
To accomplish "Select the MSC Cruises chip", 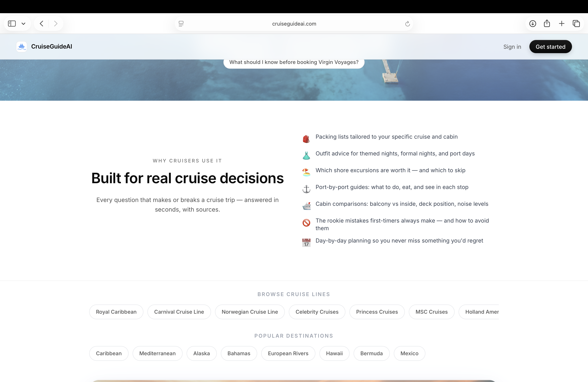I will [x=432, y=312].
